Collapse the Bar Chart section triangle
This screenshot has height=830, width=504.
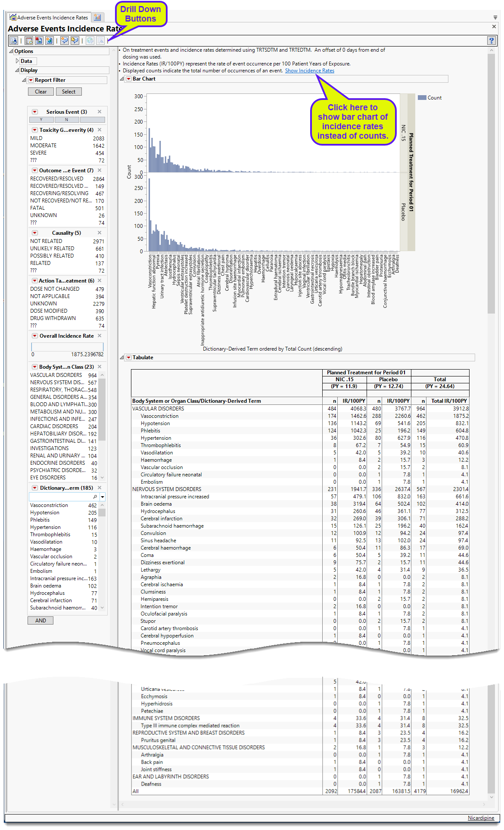[122, 79]
